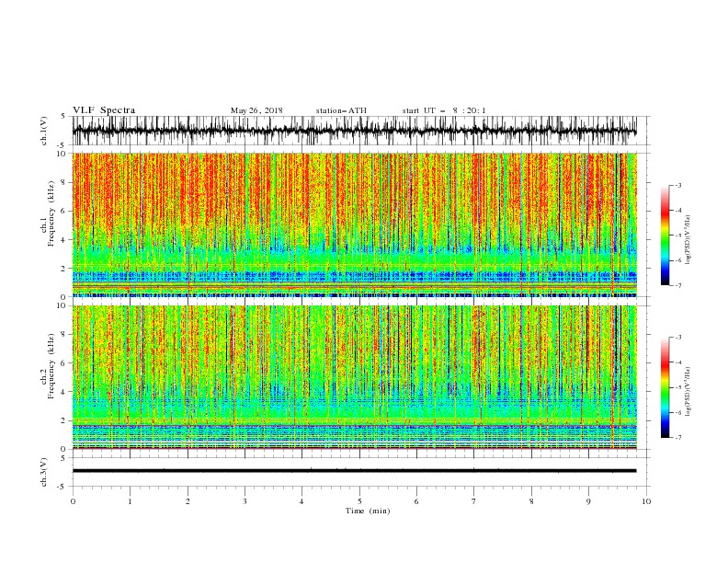Click the log(PSD) label beside ch.2 color bar
This screenshot has width=728, height=563.
pos(688,392)
